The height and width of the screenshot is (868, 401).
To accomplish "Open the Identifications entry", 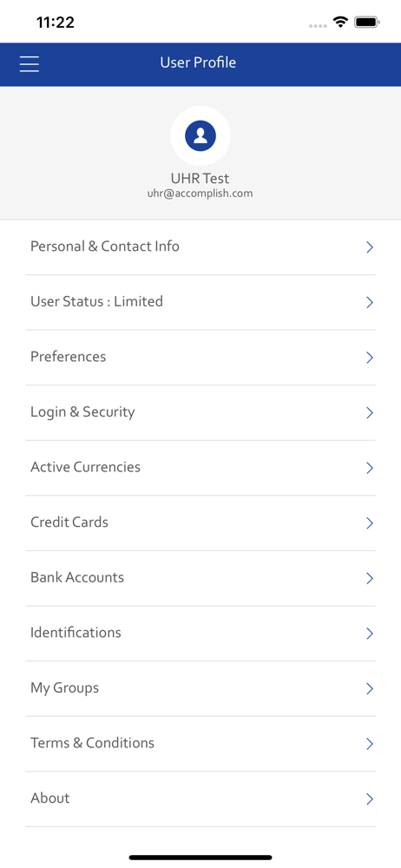I will (200, 634).
